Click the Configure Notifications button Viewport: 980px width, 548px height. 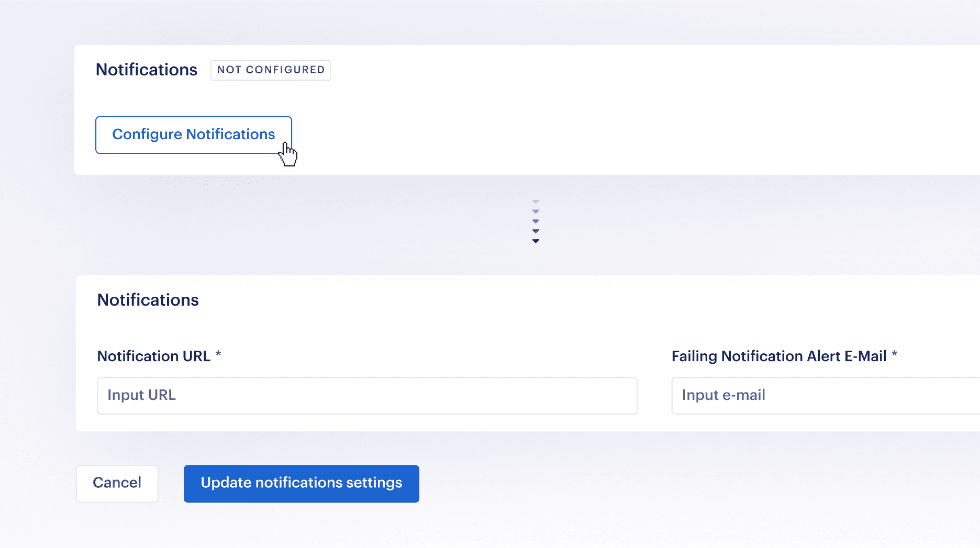[x=194, y=135]
